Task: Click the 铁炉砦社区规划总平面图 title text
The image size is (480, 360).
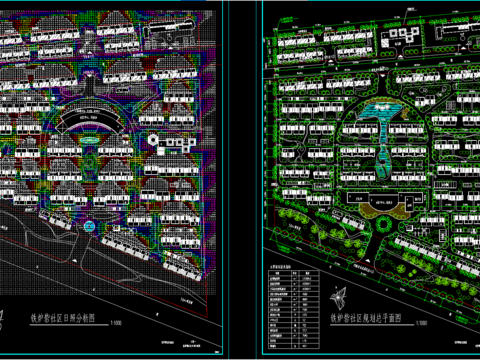Action: click(x=366, y=318)
